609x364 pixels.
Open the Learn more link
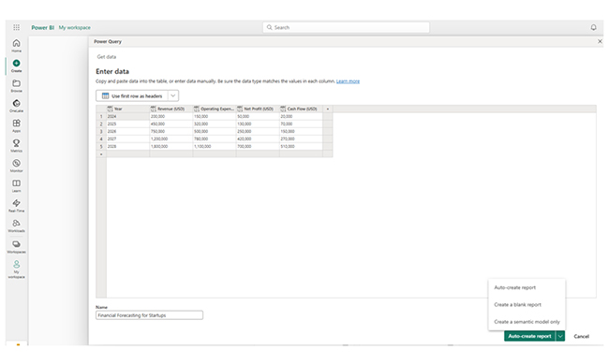pos(348,81)
